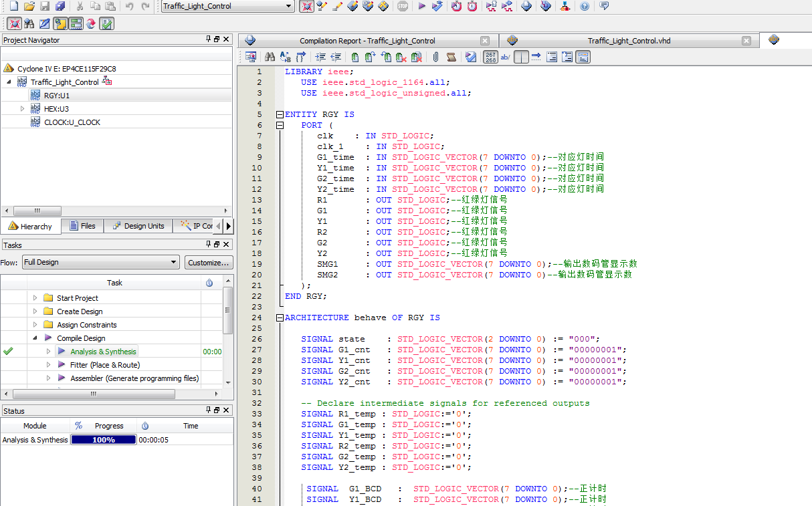
Task: Close the Traffic_Light_Control.vhd tab
Action: click(746, 41)
